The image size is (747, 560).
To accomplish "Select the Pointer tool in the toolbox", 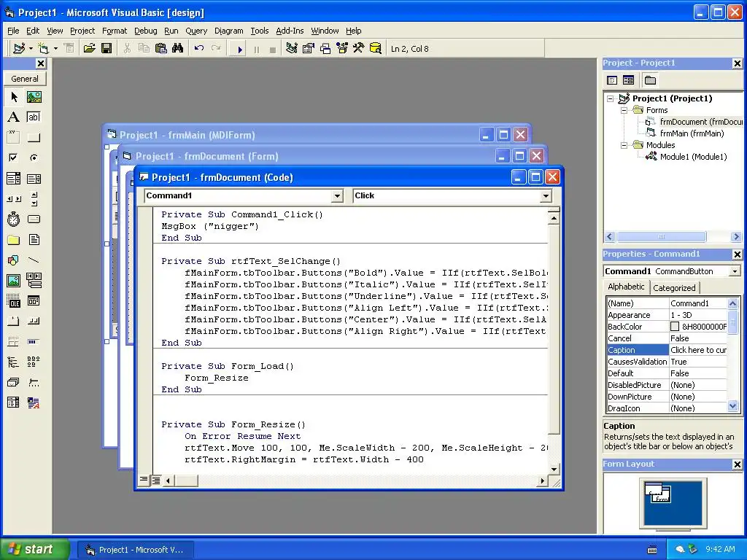I will 14,97.
